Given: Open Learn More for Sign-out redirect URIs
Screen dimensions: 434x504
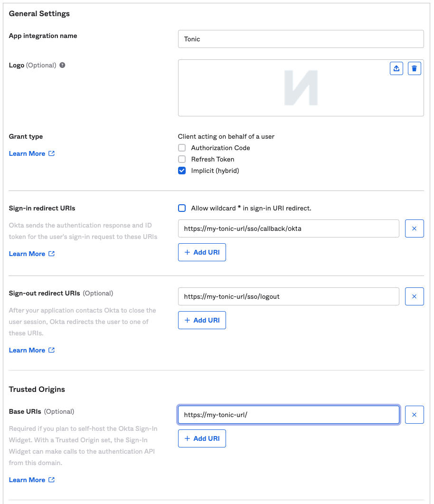Looking at the screenshot, I should point(31,350).
